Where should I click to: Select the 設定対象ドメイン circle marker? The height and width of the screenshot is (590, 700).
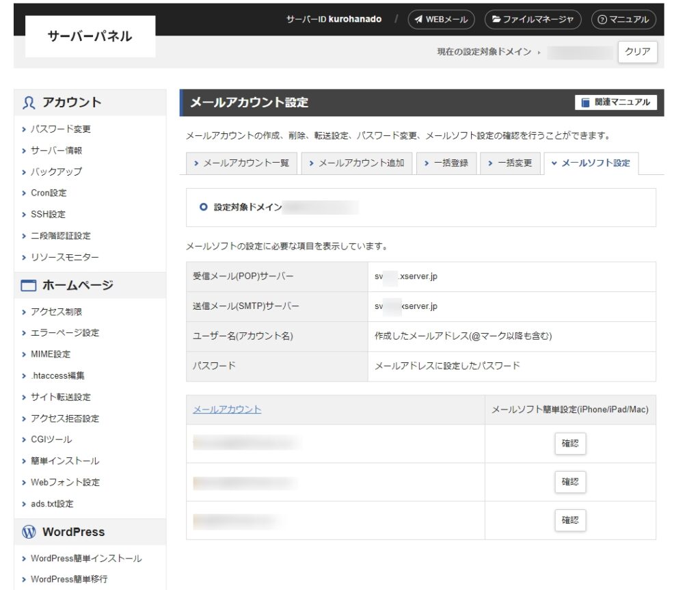pyautogui.click(x=203, y=207)
